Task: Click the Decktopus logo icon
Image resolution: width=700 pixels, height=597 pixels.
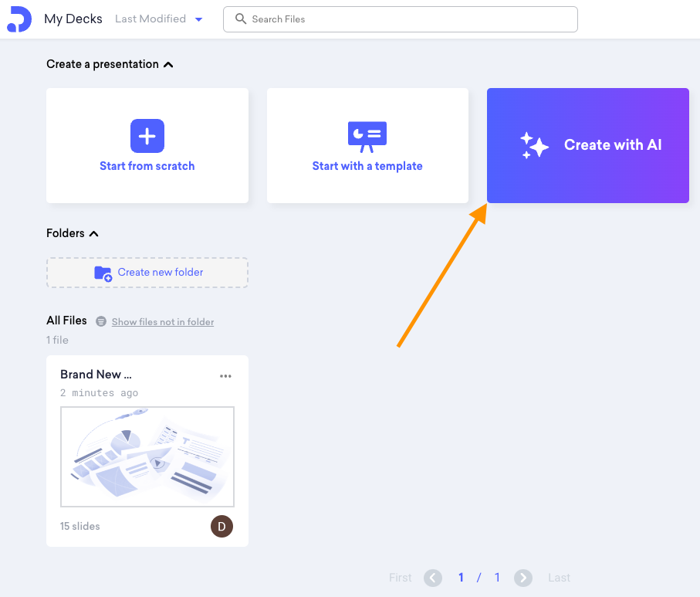Action: pos(19,19)
